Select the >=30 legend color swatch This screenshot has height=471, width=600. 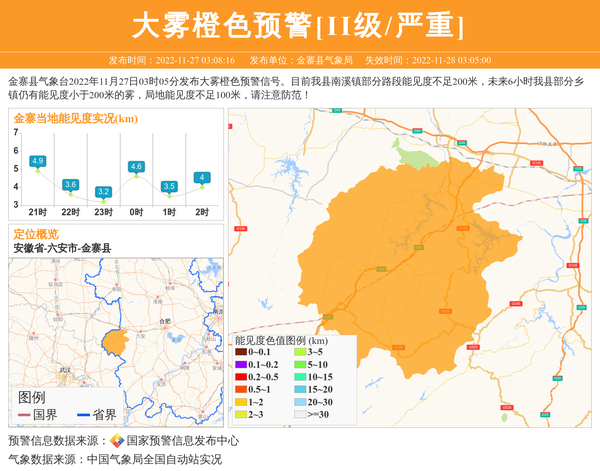click(299, 414)
